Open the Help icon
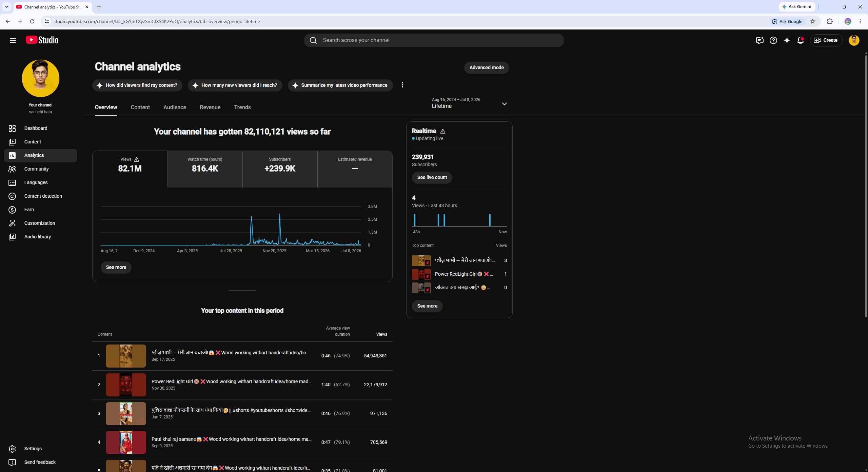 (773, 40)
